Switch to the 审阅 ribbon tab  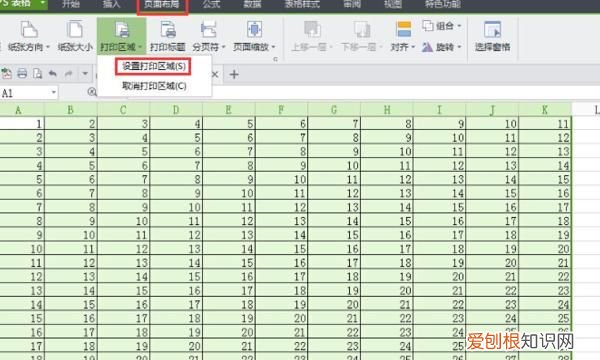tap(352, 4)
